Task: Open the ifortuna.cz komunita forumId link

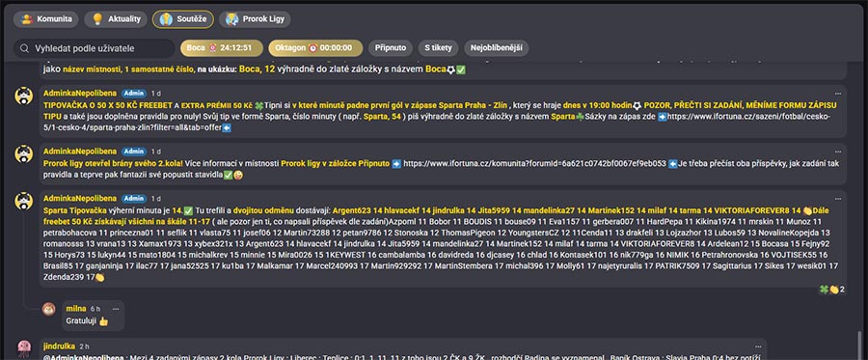Action: click(534, 163)
